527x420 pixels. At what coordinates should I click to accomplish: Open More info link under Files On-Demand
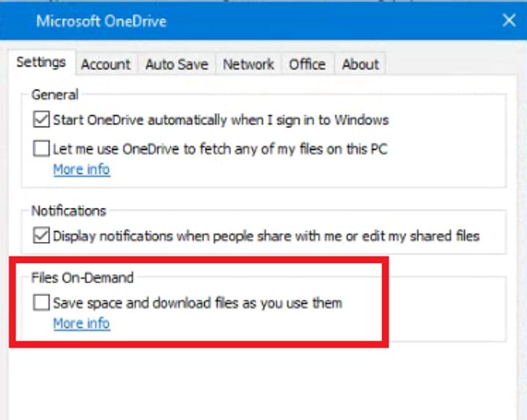click(82, 324)
